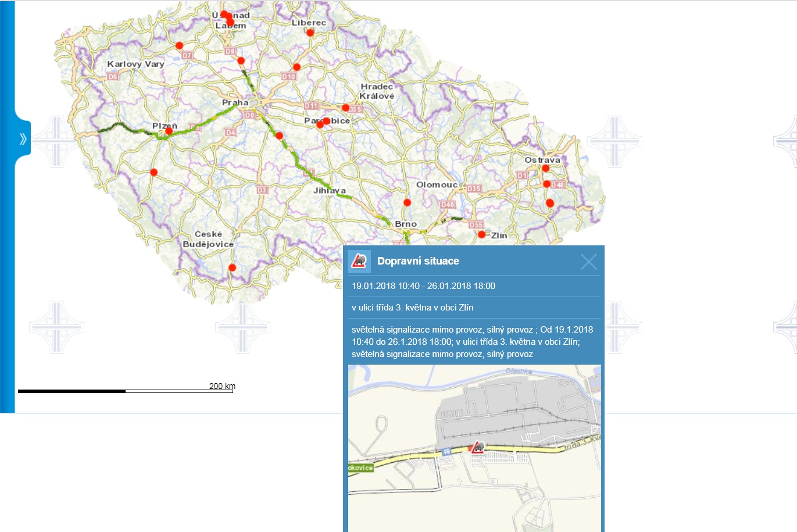Click the red incident dot at Ostrava
This screenshot has height=532, width=797.
545,168
